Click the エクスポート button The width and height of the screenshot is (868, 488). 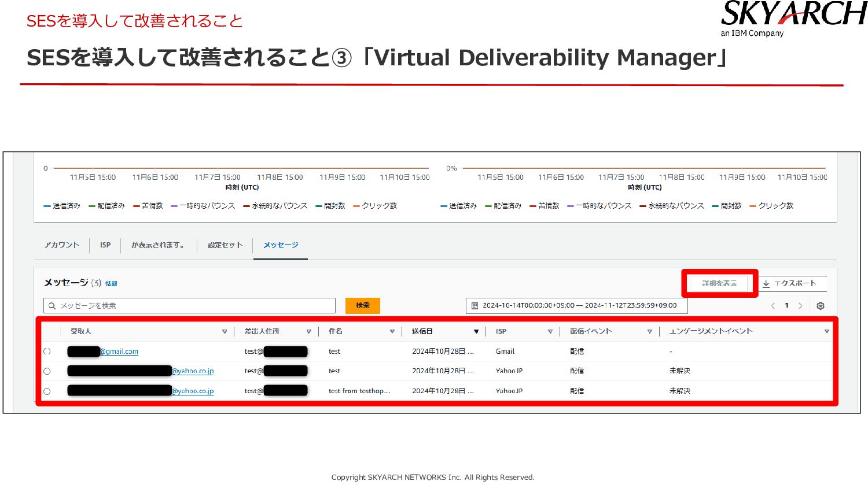792,283
